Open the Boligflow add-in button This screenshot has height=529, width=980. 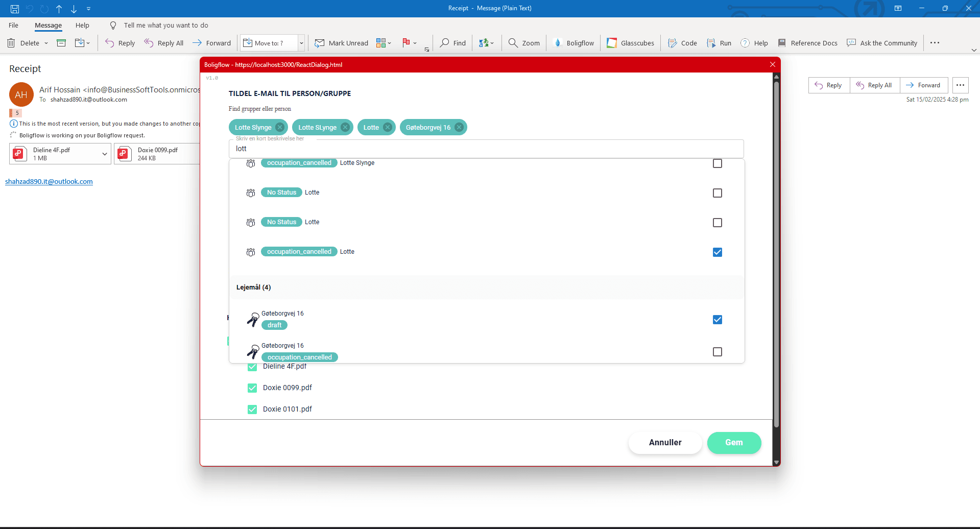click(x=574, y=43)
